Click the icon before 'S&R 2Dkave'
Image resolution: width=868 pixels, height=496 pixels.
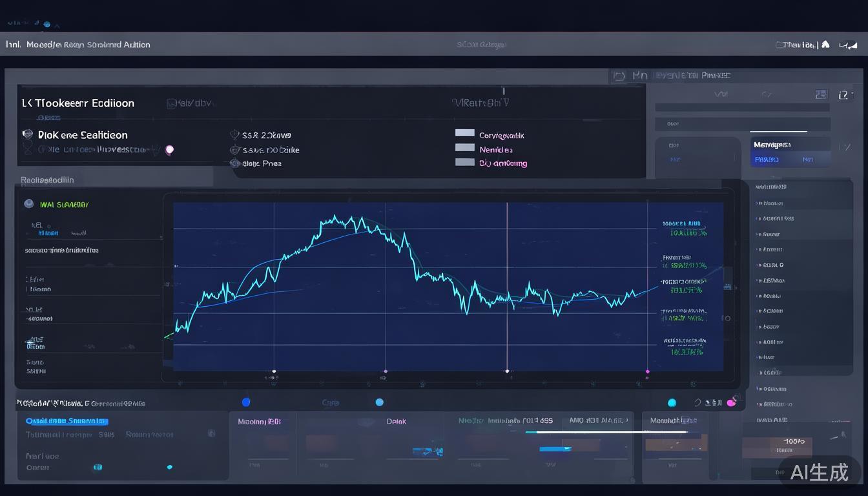point(234,135)
